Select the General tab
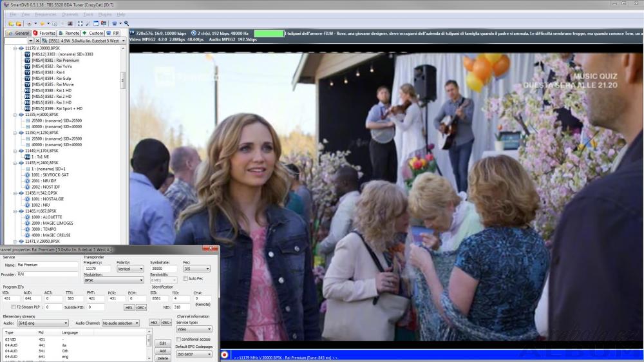Viewport: 644px width, 362px height. click(19, 33)
